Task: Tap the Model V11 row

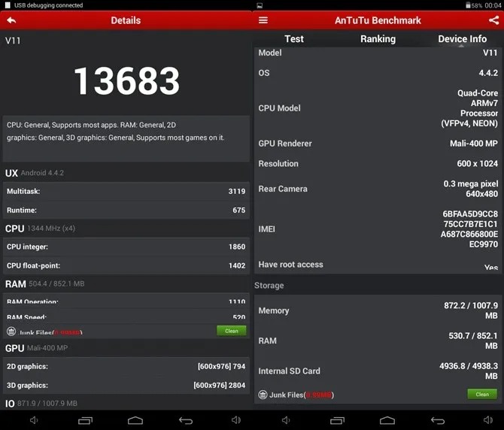Action: (x=378, y=53)
